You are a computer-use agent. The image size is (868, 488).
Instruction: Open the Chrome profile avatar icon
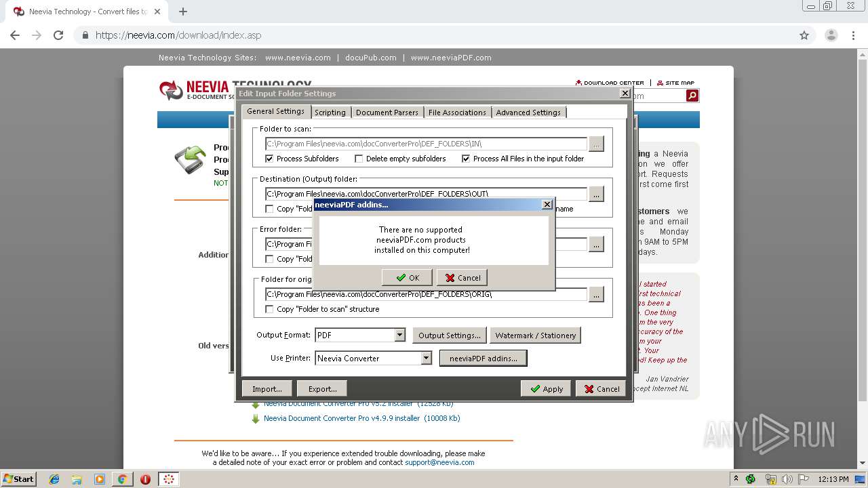point(831,35)
